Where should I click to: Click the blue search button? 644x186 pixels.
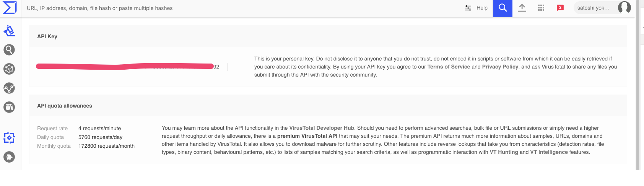[x=503, y=8]
